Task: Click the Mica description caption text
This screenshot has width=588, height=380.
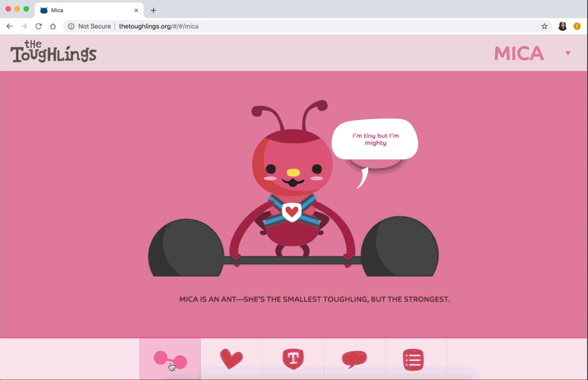Action: (315, 299)
